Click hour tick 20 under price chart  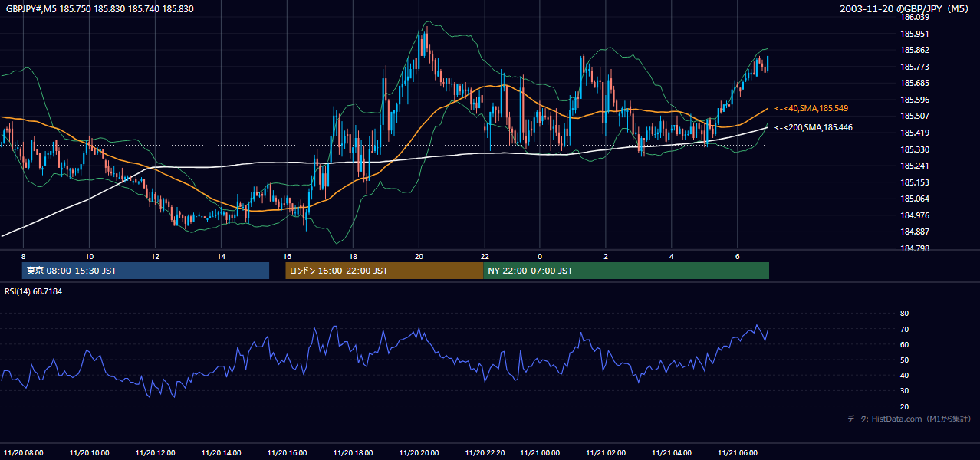click(x=419, y=257)
